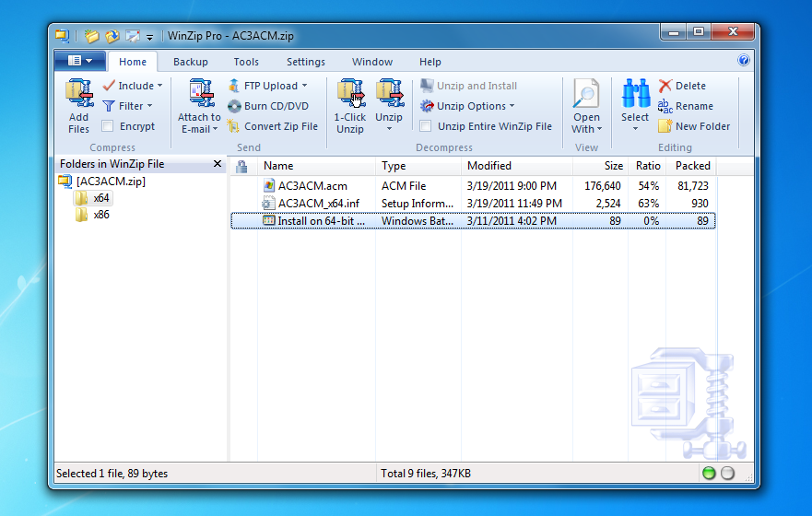Open the Filter dropdown arrow
This screenshot has width=812, height=516.
pyautogui.click(x=150, y=106)
